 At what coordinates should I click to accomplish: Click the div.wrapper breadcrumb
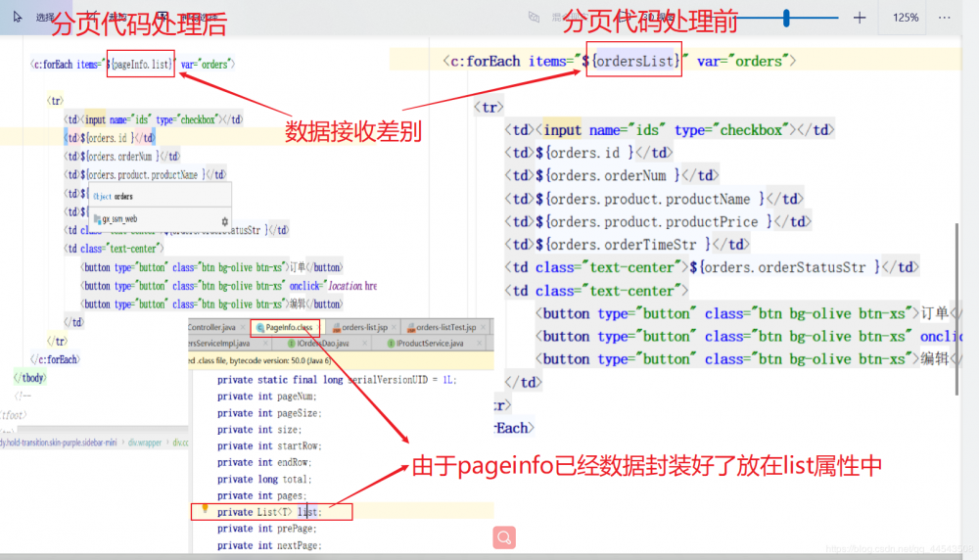coord(145,443)
